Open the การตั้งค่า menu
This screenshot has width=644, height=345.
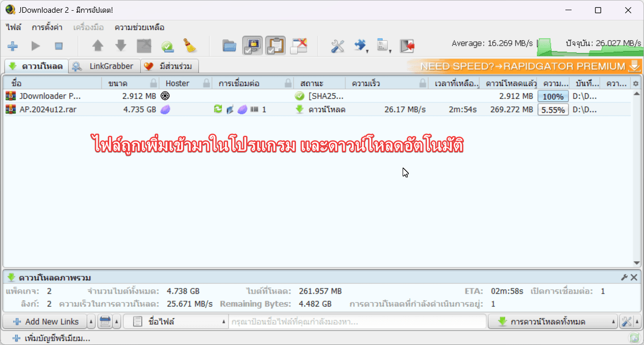tap(47, 28)
